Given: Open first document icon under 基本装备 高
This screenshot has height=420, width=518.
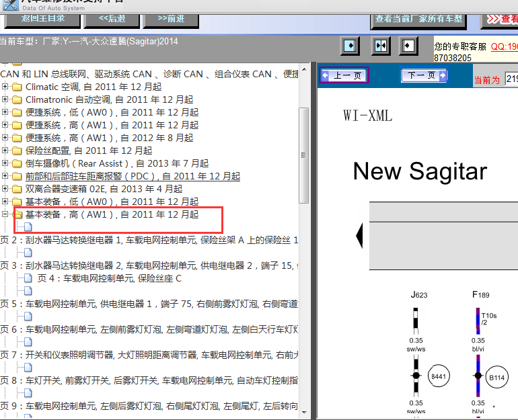Looking at the screenshot, I should click(28, 227).
